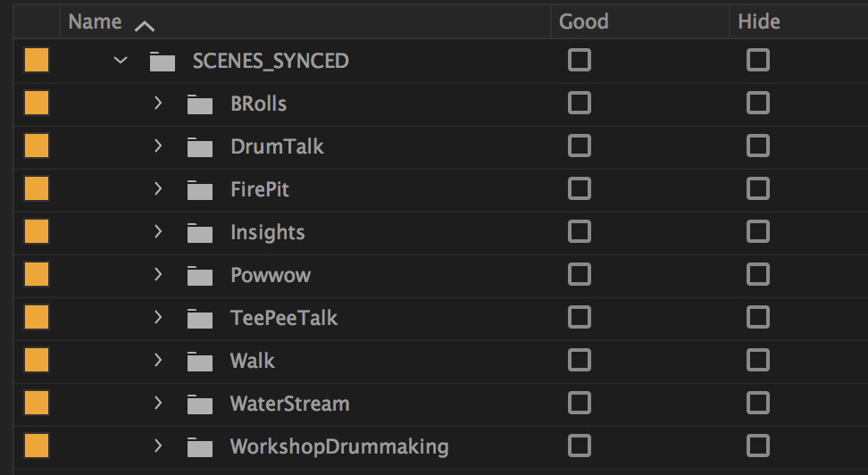Click the SCENES_SYNCED bin folder icon
Viewport: 868px width, 475px height.
point(163,62)
